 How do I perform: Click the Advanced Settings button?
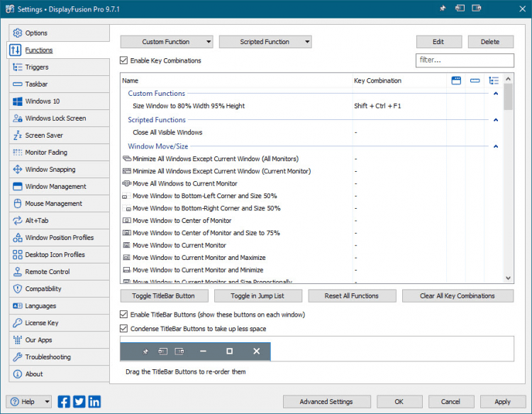click(326, 401)
